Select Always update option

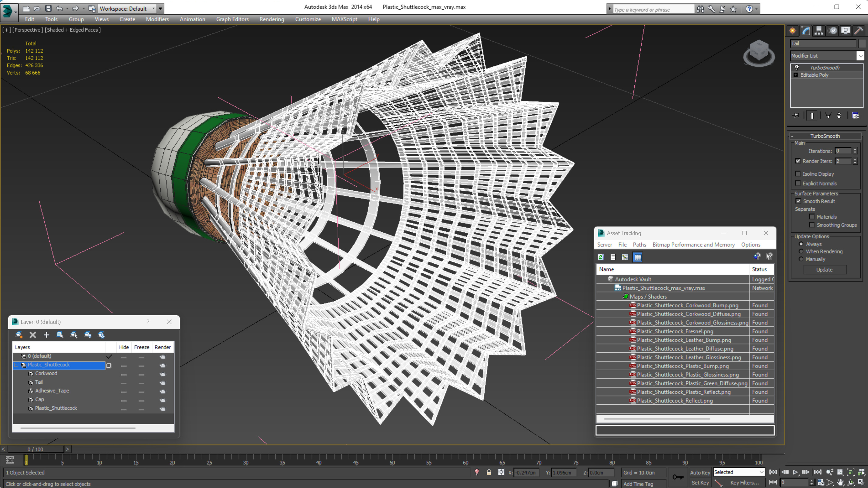tap(801, 244)
